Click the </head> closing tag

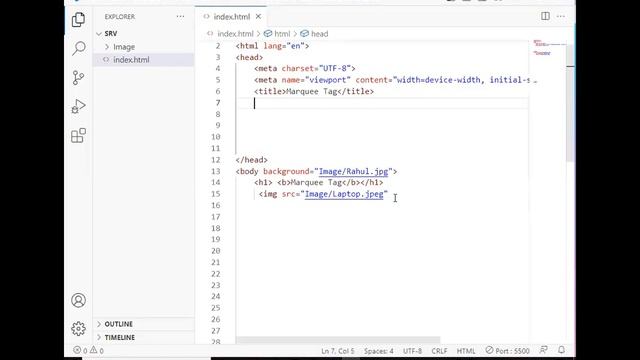coord(251,160)
